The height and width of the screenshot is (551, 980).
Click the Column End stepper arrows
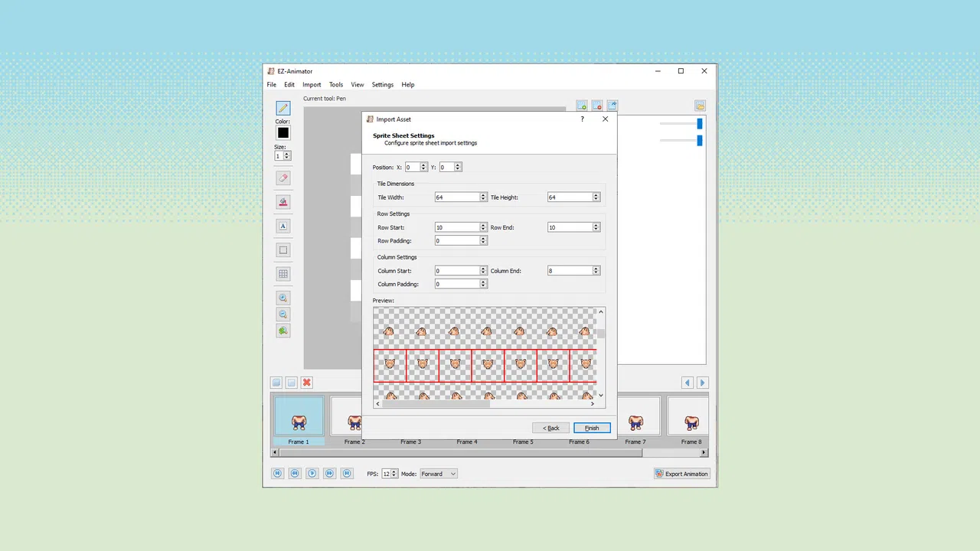click(x=596, y=271)
